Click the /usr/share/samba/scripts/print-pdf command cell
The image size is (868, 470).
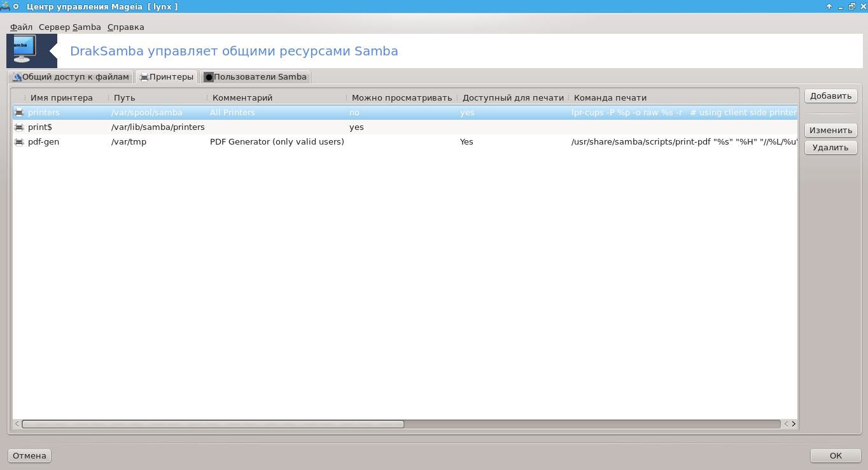[x=684, y=142]
